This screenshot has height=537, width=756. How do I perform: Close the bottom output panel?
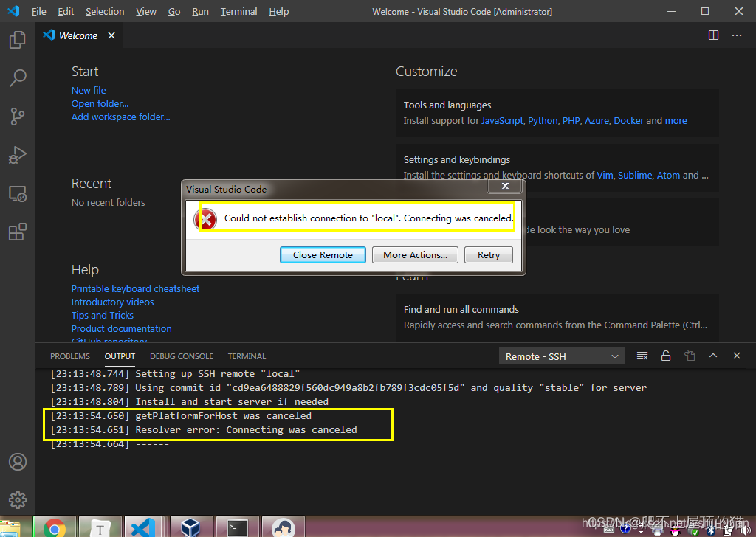click(737, 356)
